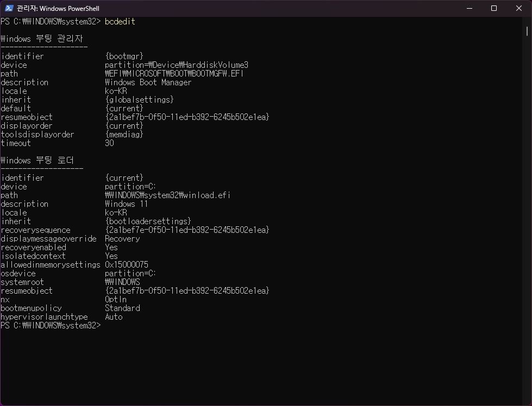Click the boot loader resumeobject GUID value

tap(187, 291)
